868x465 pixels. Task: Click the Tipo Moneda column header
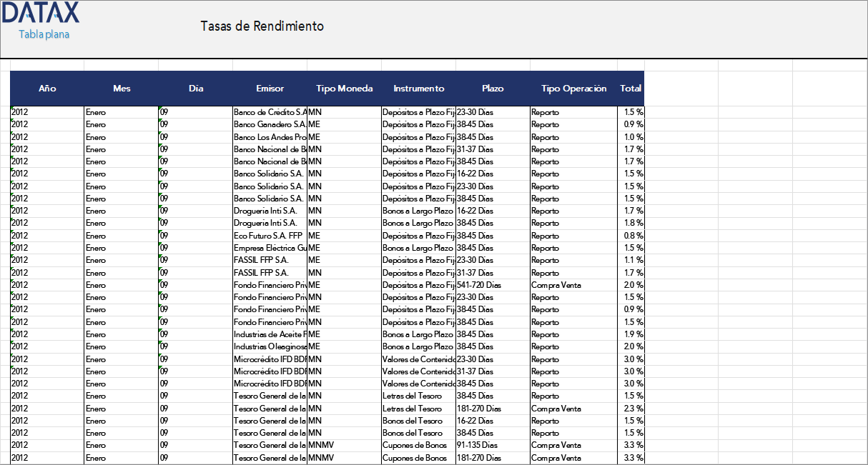pos(344,89)
